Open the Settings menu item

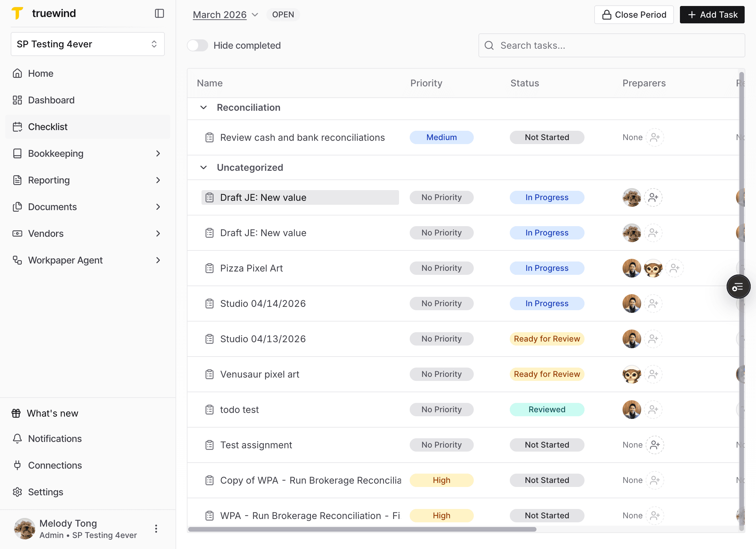(45, 492)
